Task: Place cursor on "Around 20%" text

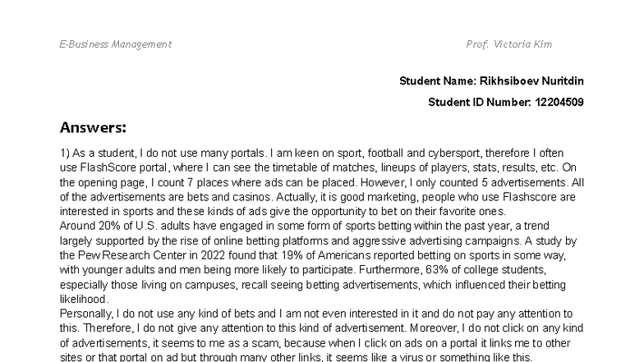Action: pos(85,225)
